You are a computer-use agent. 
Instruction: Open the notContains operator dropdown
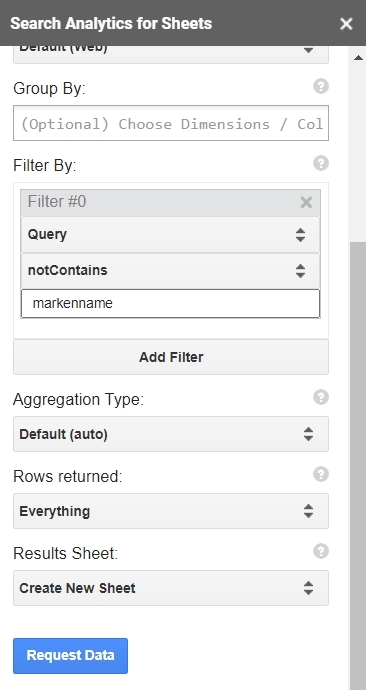pyautogui.click(x=170, y=271)
